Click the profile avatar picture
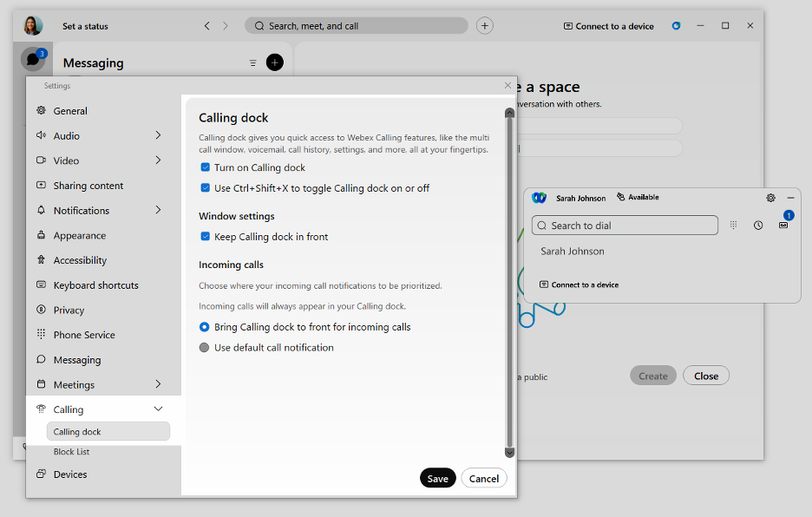 33,25
